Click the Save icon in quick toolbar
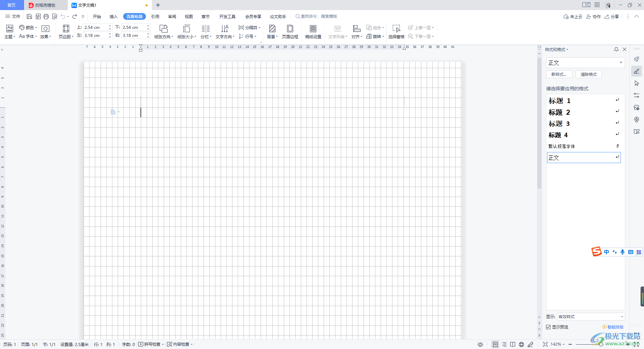The image size is (644, 349). point(29,16)
